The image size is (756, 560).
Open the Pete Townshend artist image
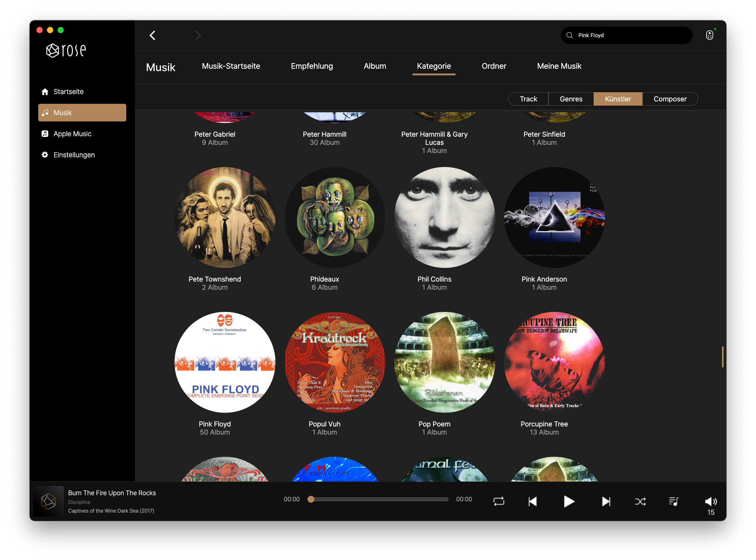coord(225,217)
